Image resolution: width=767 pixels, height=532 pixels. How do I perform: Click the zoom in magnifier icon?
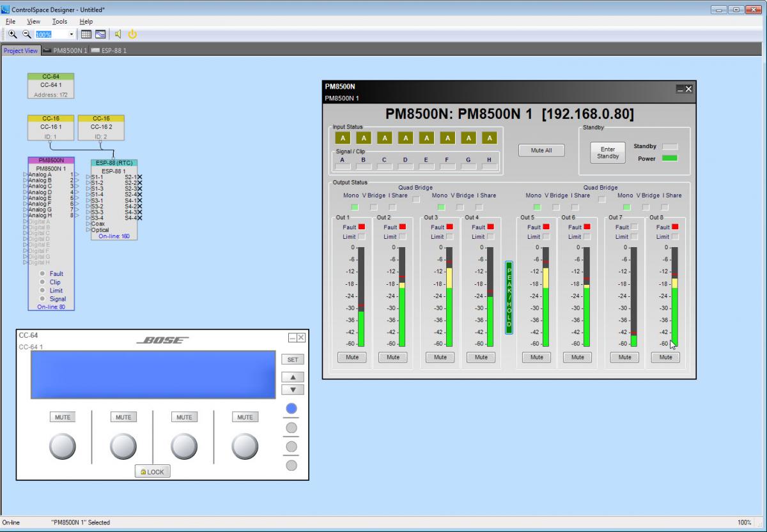tap(12, 34)
